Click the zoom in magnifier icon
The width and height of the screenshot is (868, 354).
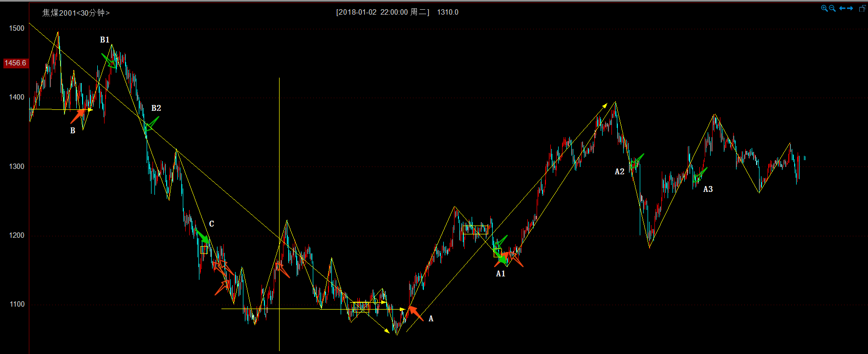pos(824,8)
